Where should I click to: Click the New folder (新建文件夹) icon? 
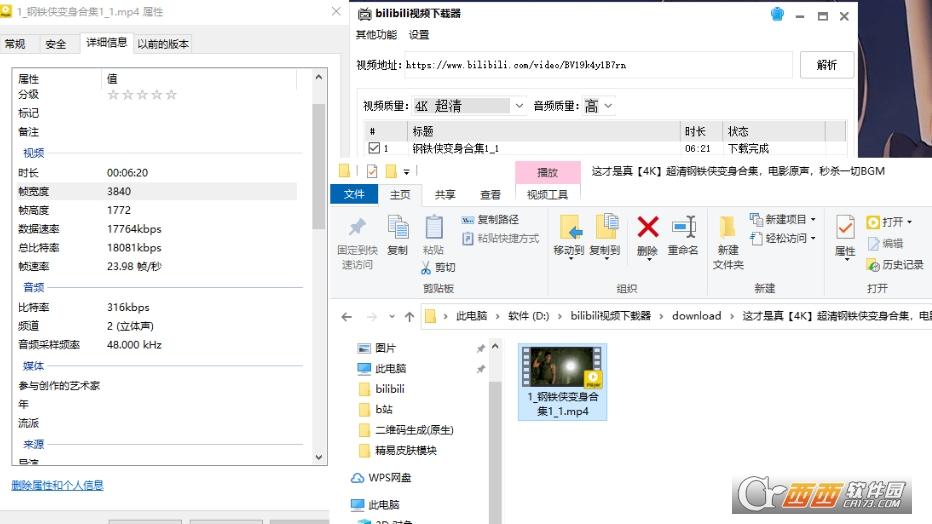point(727,227)
